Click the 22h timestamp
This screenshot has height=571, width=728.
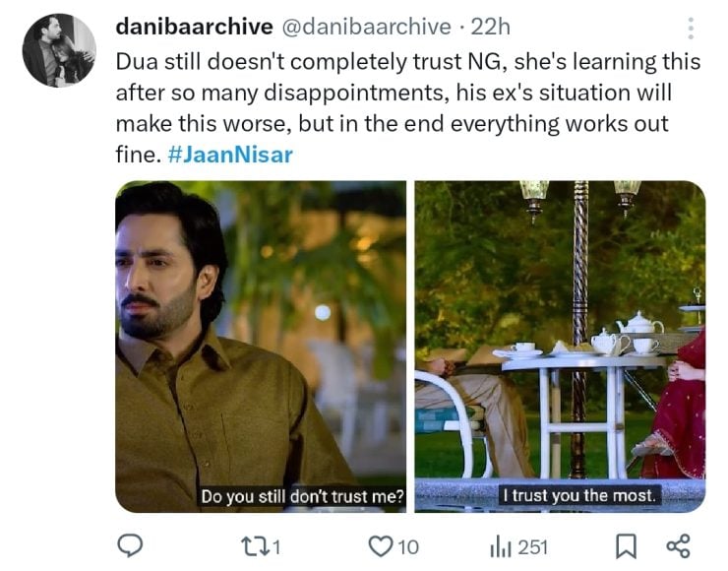(490, 25)
